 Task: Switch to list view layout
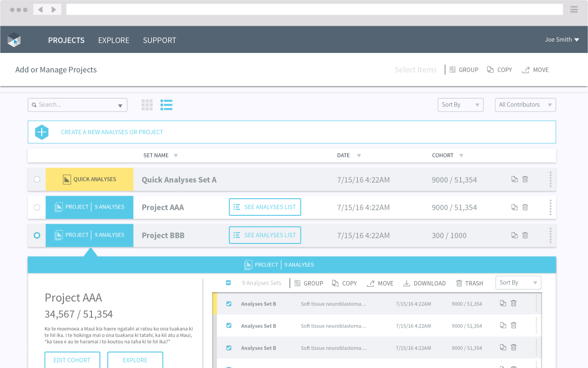coord(166,105)
